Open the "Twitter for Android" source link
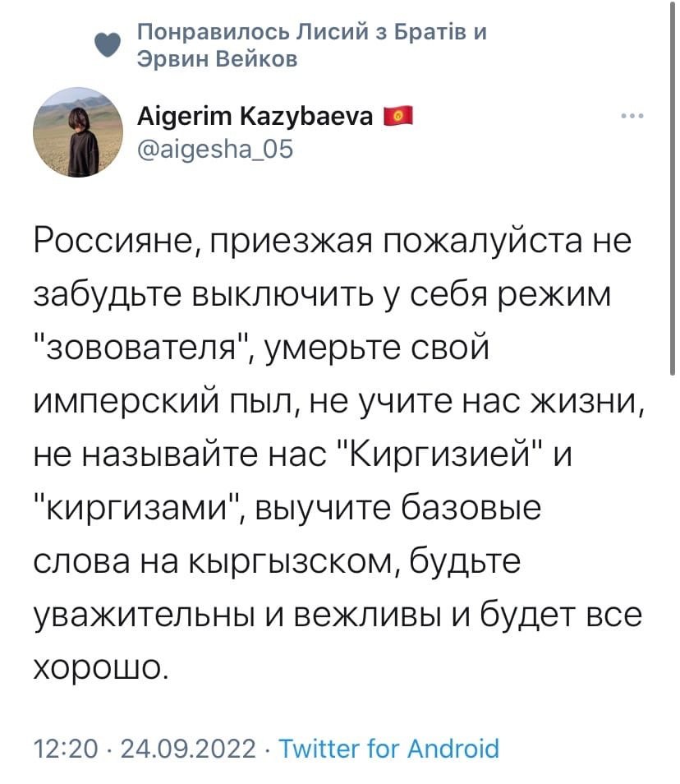 click(x=388, y=749)
